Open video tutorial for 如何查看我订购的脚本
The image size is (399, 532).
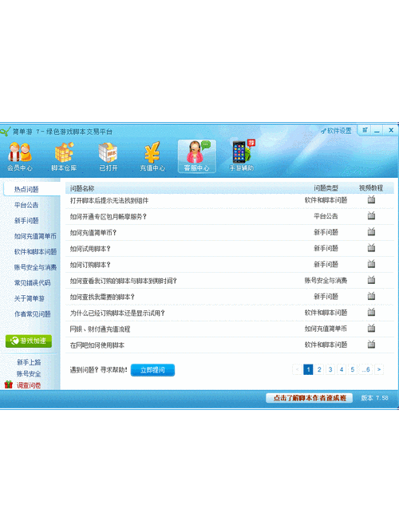371,280
